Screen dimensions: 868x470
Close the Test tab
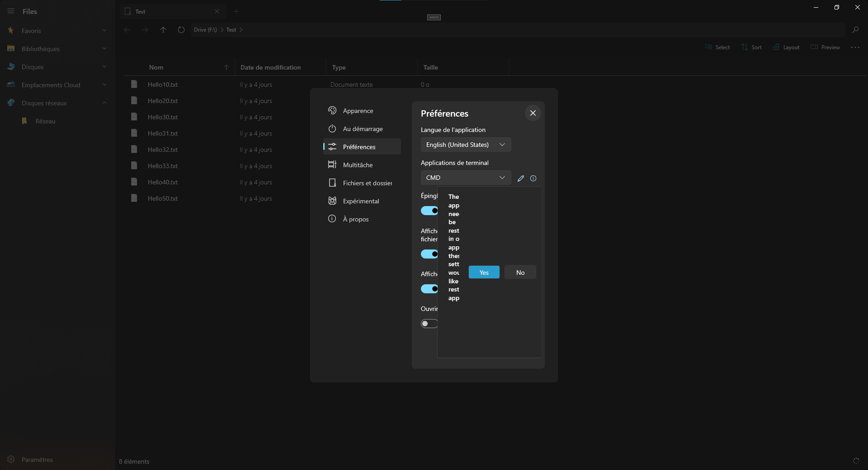pos(217,11)
